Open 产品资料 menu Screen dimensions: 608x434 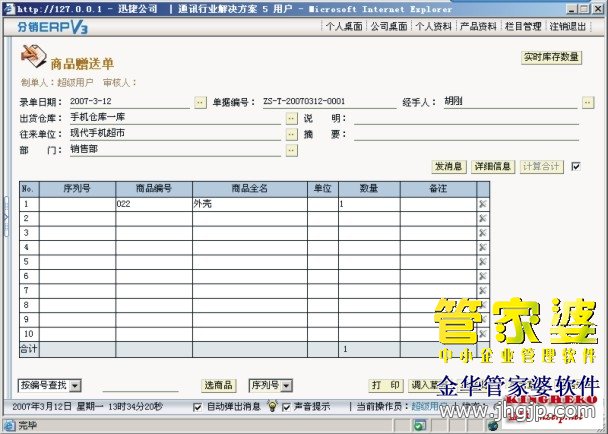478,26
